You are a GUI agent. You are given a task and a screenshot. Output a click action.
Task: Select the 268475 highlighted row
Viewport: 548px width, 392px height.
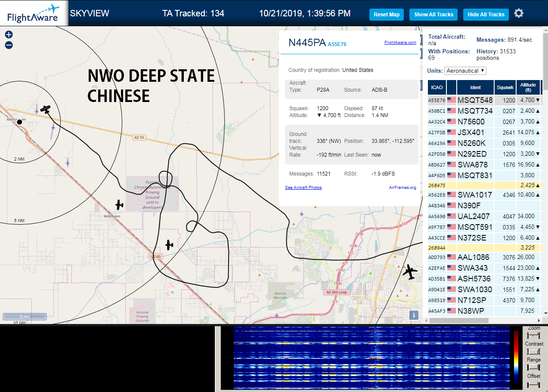pyautogui.click(x=484, y=185)
